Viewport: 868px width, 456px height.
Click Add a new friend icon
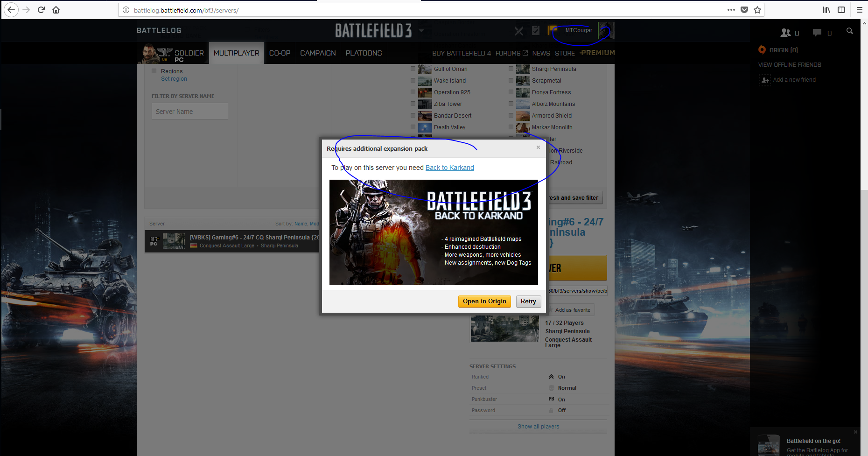(765, 80)
